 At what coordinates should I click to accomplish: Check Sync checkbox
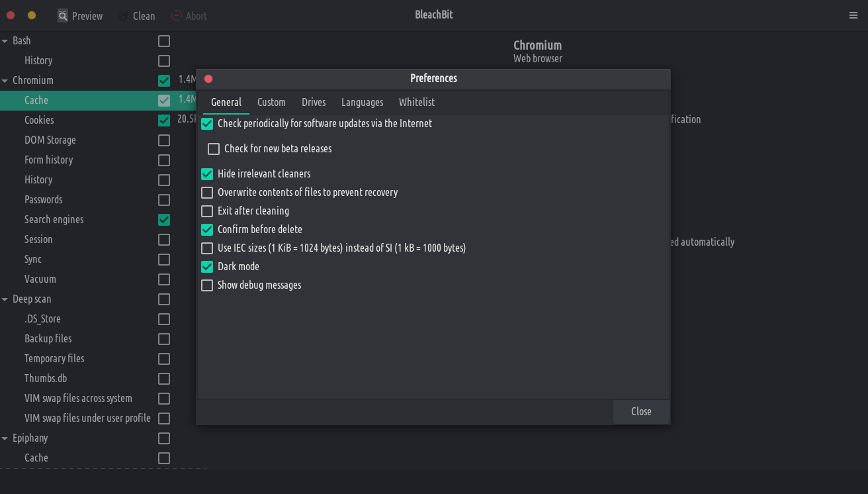[164, 260]
